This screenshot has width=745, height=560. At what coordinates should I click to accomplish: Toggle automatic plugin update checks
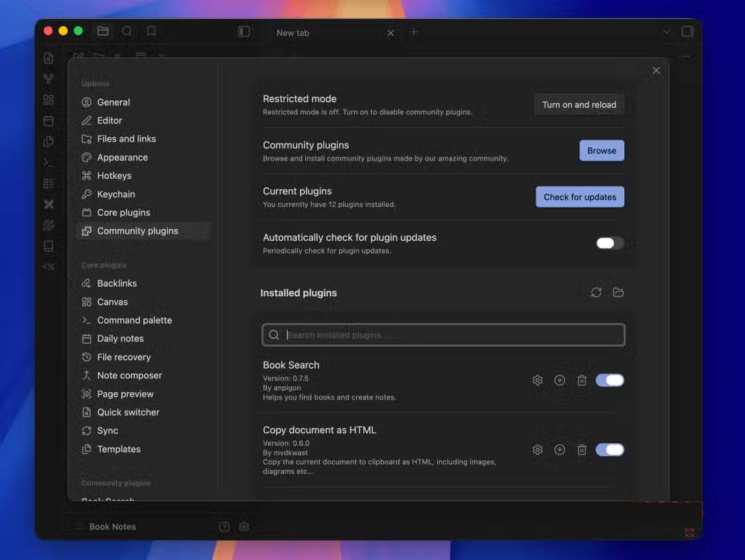[x=610, y=243]
